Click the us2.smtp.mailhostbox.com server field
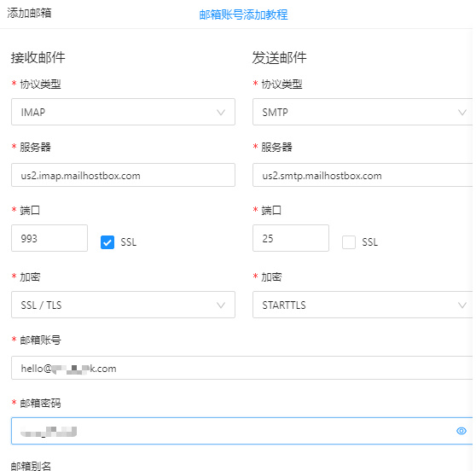 coord(363,175)
